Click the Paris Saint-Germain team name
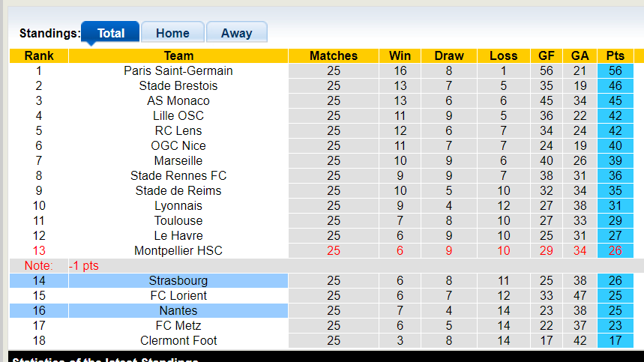644x362 pixels. click(178, 70)
